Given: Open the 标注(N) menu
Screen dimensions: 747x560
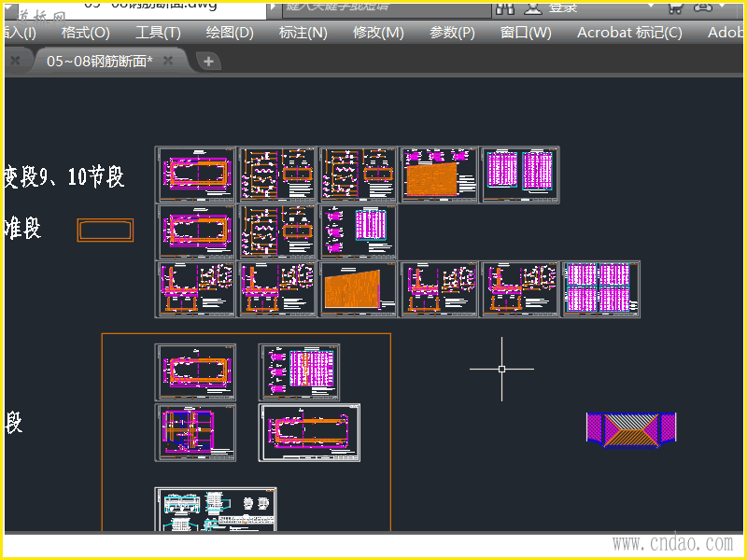Looking at the screenshot, I should coord(303,33).
